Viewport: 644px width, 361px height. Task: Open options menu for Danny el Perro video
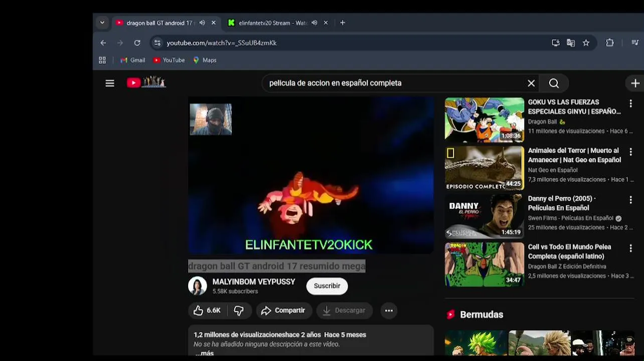[630, 200]
